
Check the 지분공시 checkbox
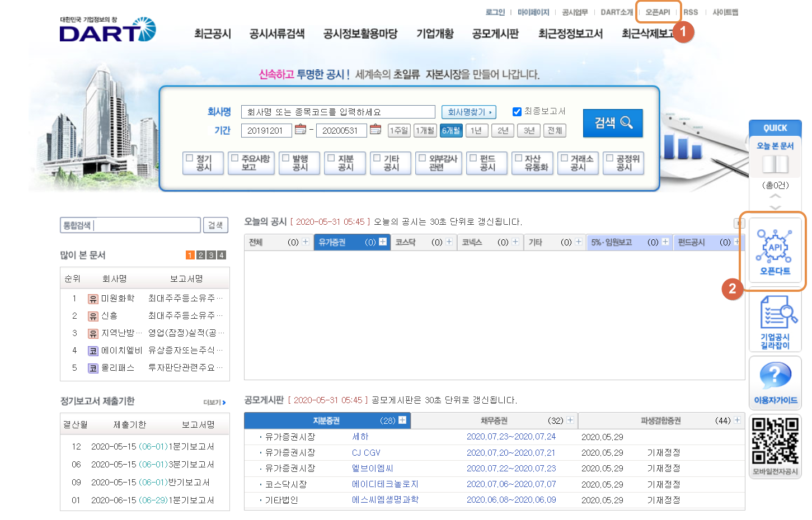tap(331, 158)
